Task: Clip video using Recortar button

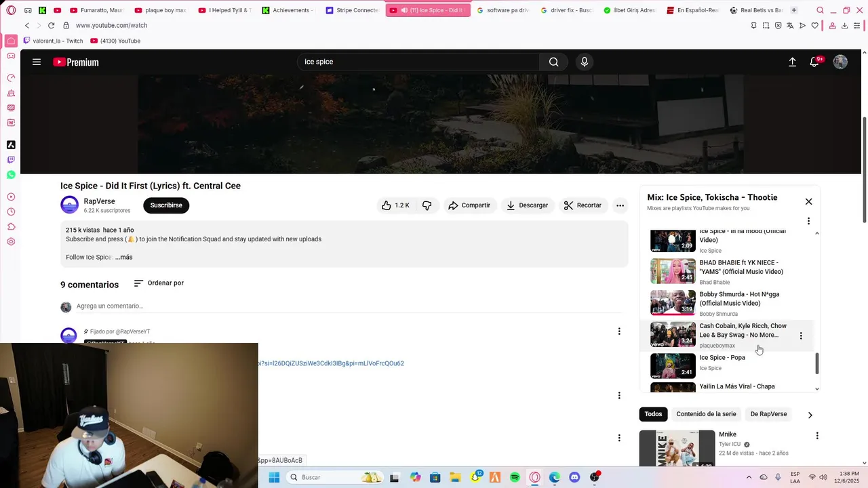Action: click(x=583, y=205)
